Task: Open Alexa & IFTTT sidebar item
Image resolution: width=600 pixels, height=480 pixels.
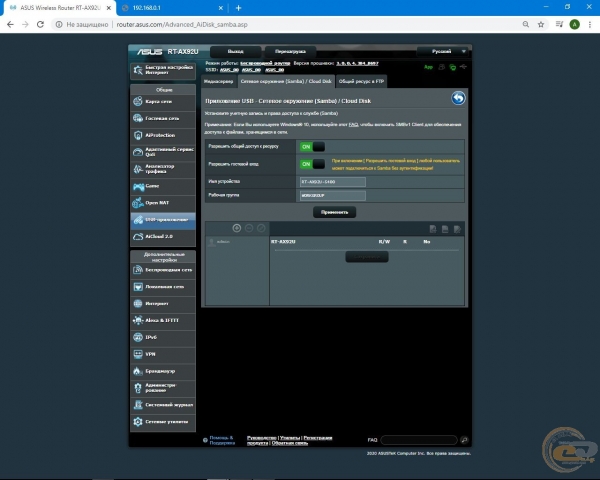Action: coord(163,321)
